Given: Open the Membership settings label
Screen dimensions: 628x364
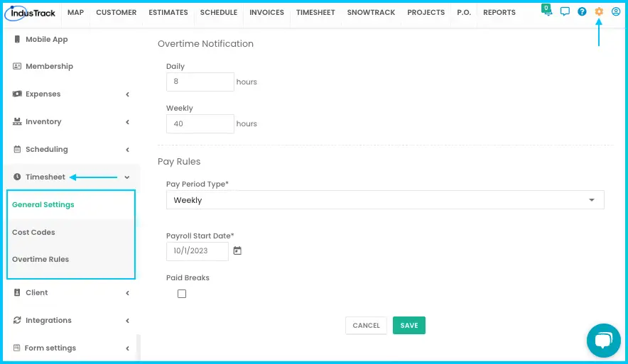Looking at the screenshot, I should click(49, 67).
